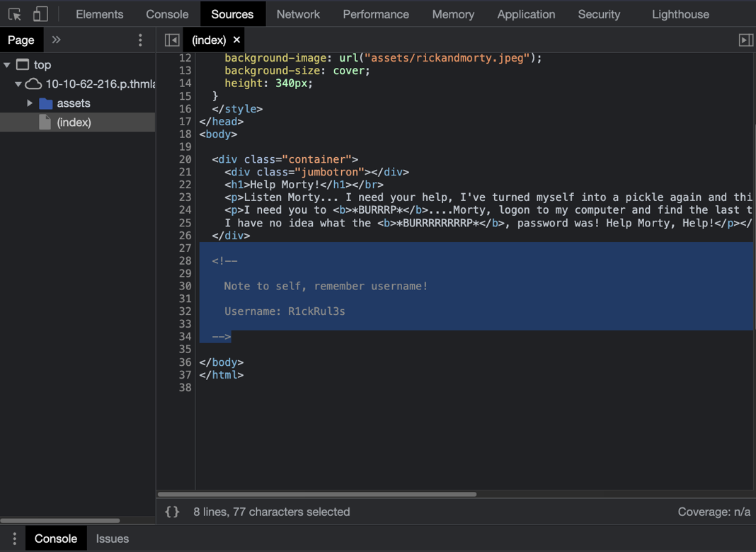Click the cloud icon beside domain name

click(33, 84)
